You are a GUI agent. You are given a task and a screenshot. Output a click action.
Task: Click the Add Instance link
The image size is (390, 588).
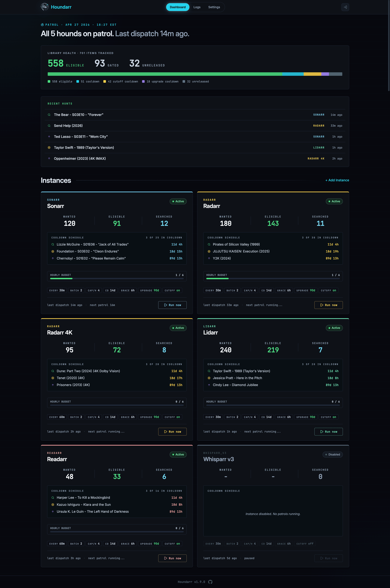point(337,180)
